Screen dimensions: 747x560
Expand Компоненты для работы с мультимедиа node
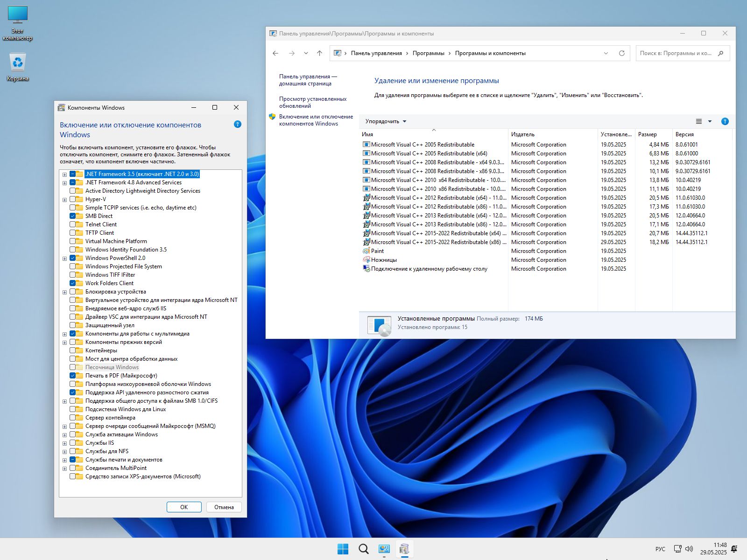pyautogui.click(x=65, y=334)
